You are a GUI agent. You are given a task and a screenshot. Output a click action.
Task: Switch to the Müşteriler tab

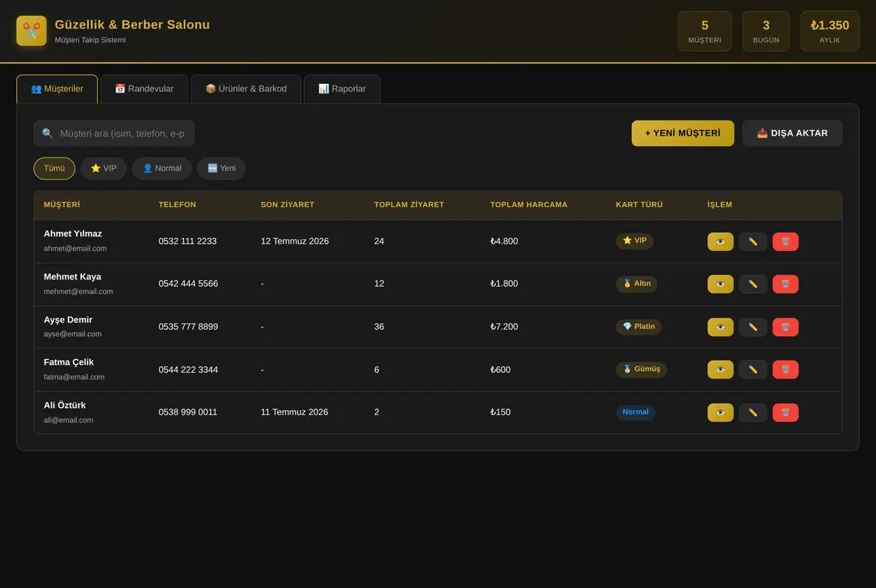[57, 89]
